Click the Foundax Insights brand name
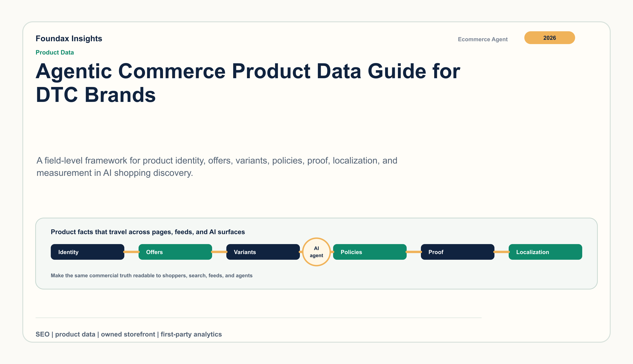This screenshot has height=364, width=633. (69, 38)
